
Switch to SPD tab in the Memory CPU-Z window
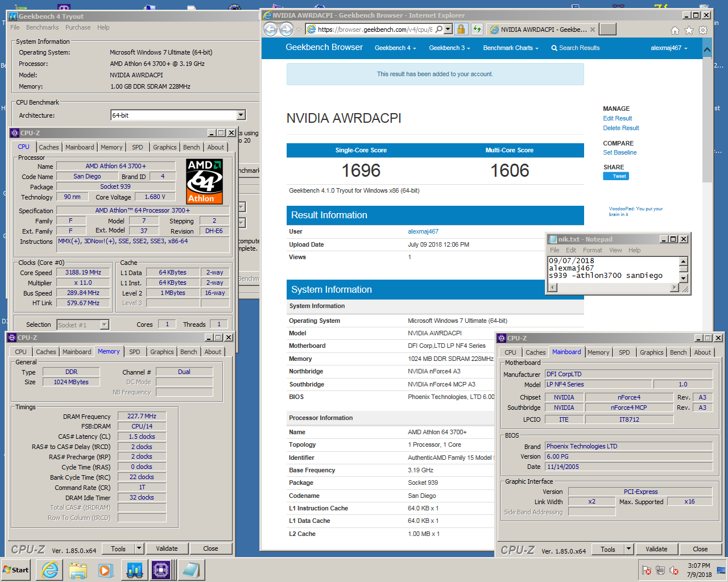pyautogui.click(x=134, y=352)
